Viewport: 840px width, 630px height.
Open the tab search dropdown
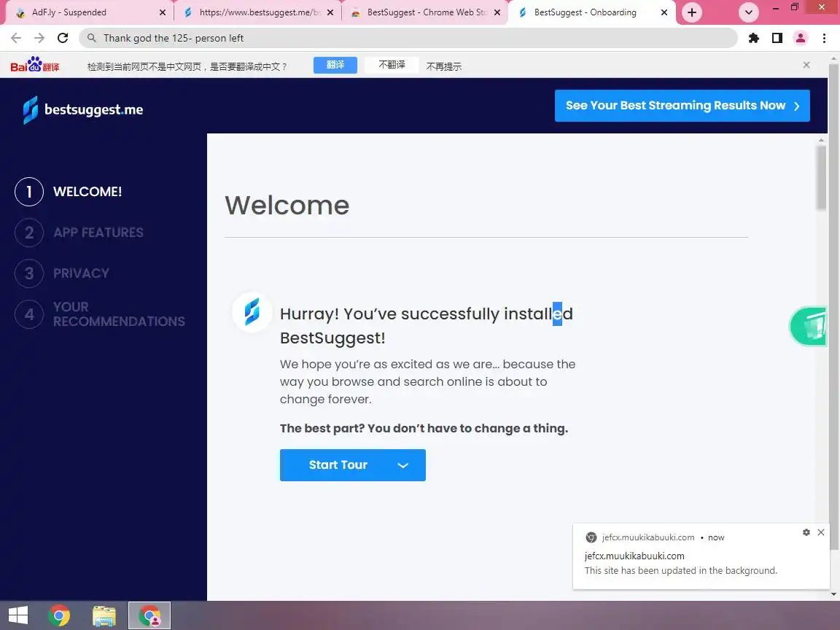(x=748, y=12)
